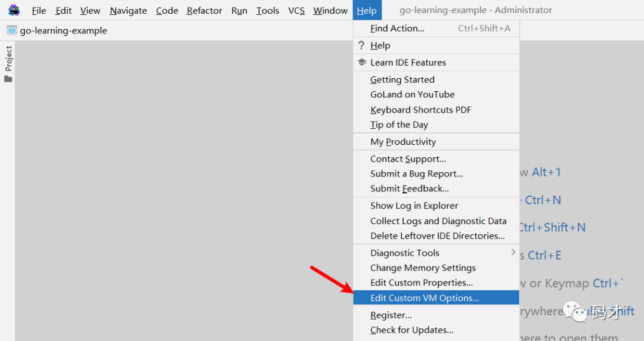Open Getting Started
This screenshot has width=644, height=341.
436,80
